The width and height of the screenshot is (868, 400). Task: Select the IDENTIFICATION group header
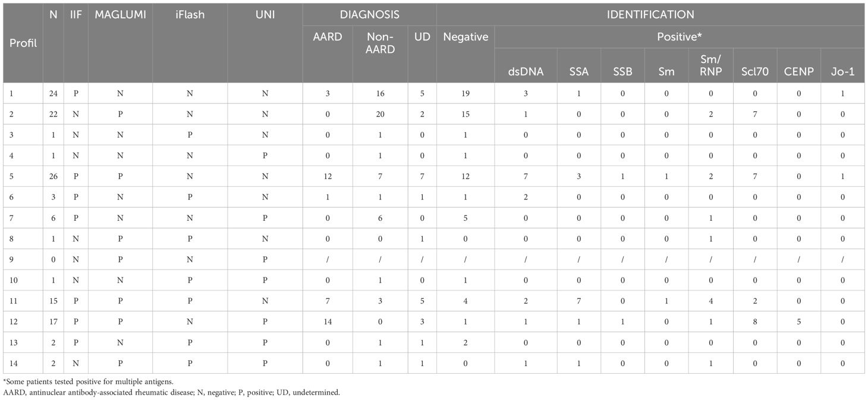pos(650,14)
